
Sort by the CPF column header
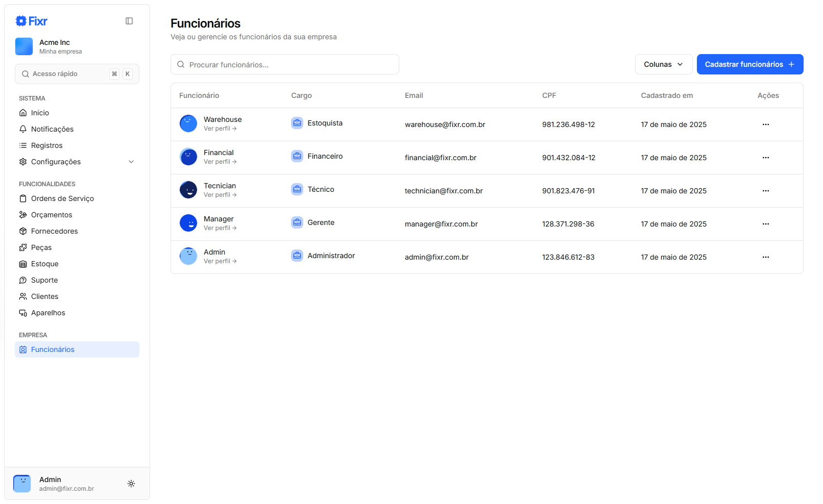pyautogui.click(x=549, y=95)
